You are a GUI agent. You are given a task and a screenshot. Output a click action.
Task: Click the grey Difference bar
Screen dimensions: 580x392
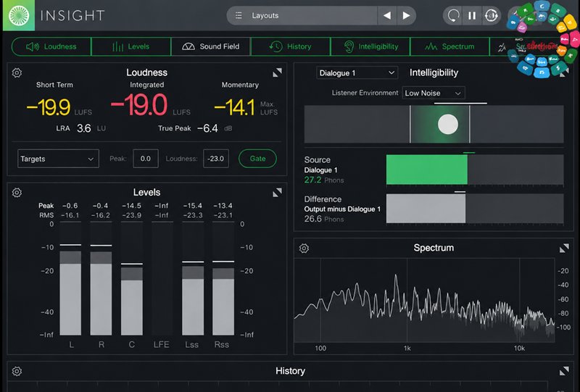click(x=426, y=209)
